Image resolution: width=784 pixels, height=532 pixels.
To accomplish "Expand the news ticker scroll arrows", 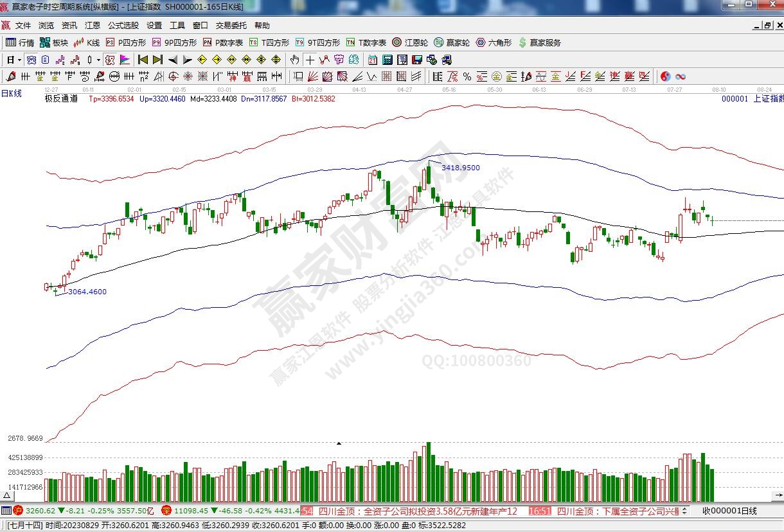I will click(x=684, y=511).
